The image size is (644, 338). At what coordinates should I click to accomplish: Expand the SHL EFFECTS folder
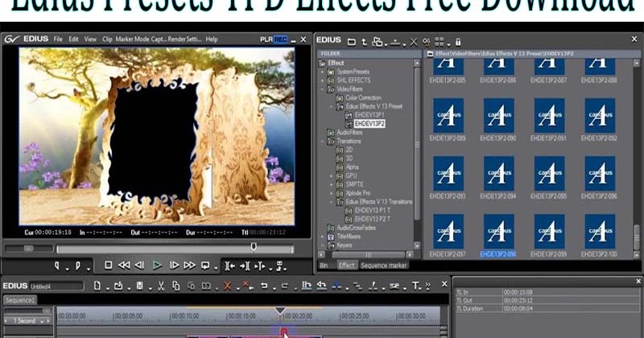(323, 80)
